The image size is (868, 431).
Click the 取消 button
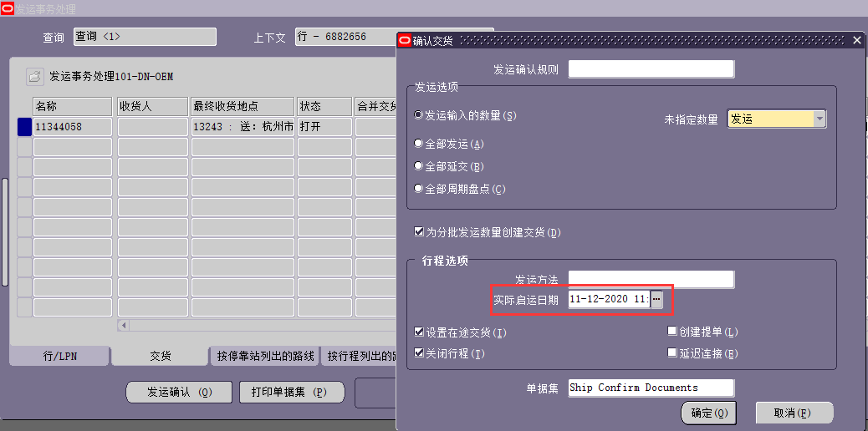794,413
